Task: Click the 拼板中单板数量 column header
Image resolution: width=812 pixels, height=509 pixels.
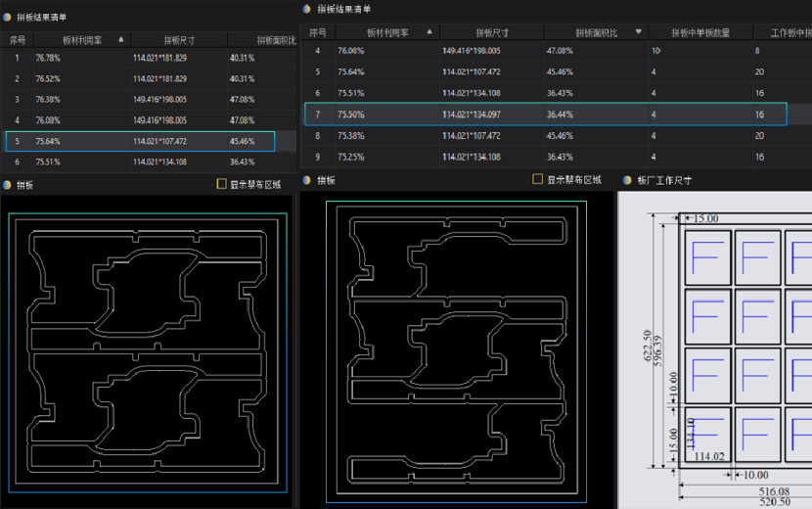Action: [x=700, y=32]
